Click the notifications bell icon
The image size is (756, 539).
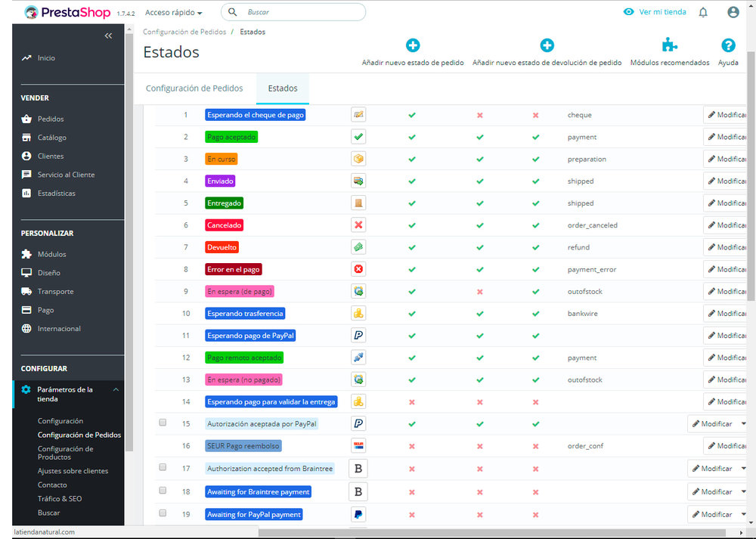click(x=703, y=12)
